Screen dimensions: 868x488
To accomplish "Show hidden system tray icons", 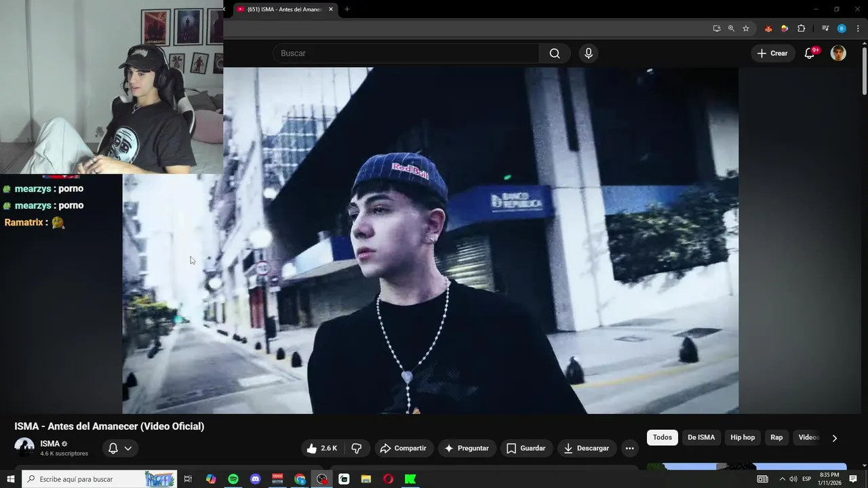I will (782, 479).
